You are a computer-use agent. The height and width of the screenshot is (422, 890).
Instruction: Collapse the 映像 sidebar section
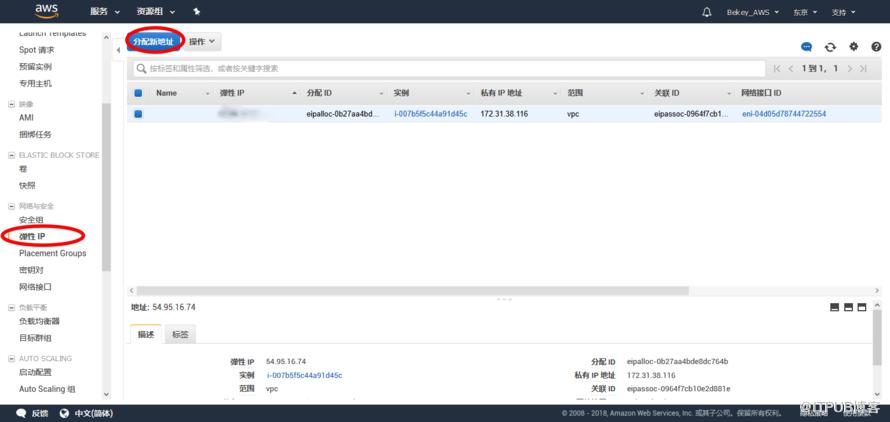pyautogui.click(x=11, y=105)
